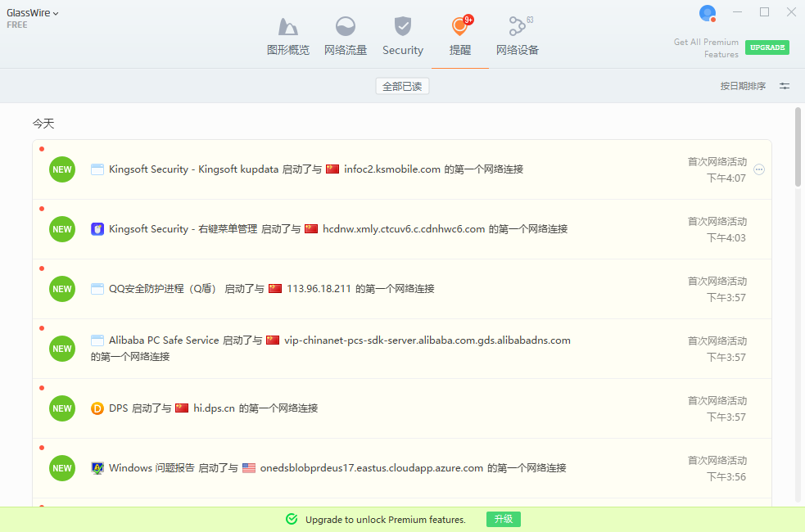Click the vertical scrollbar of alert list
The height and width of the screenshot is (532, 805).
tap(798, 147)
